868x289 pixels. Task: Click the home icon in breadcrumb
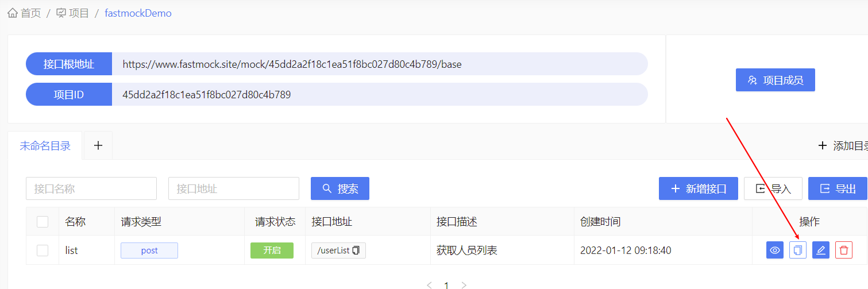(x=13, y=13)
